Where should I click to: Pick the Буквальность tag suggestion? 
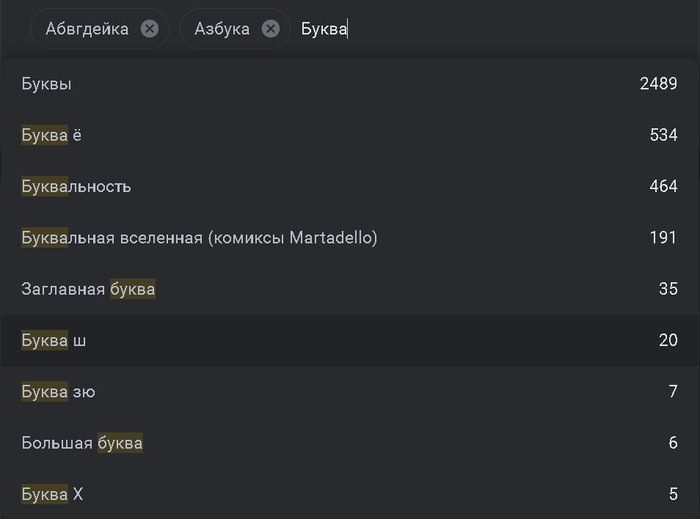[350, 187]
